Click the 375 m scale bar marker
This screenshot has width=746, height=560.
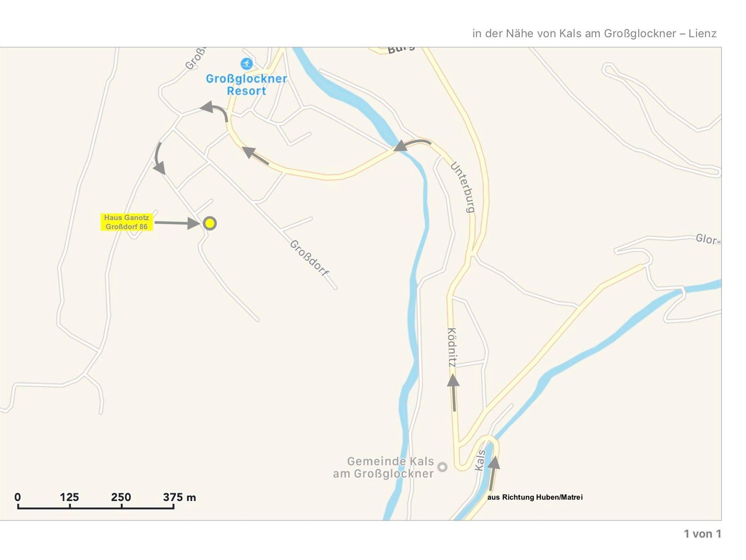[179, 497]
